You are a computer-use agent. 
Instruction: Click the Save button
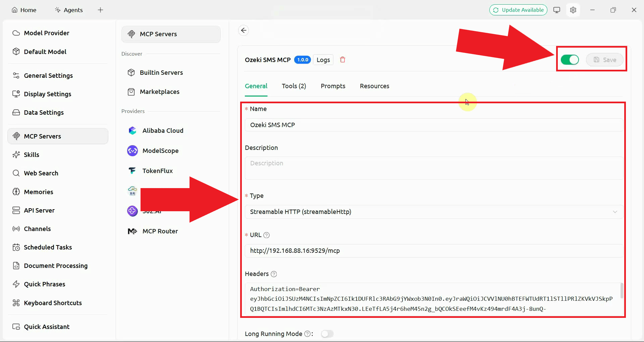(605, 60)
